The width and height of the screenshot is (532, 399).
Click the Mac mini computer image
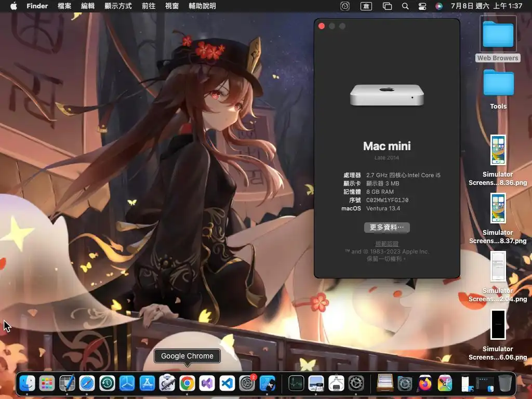tap(387, 95)
